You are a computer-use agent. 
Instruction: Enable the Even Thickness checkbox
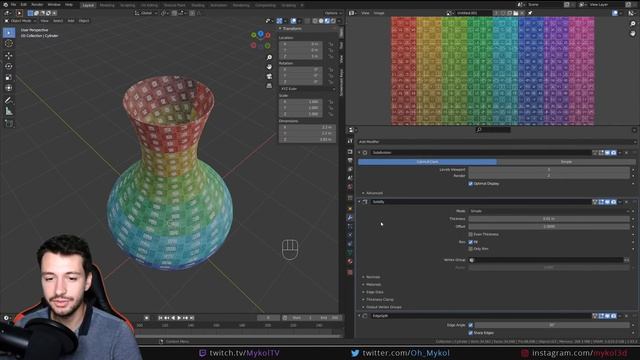pos(471,234)
